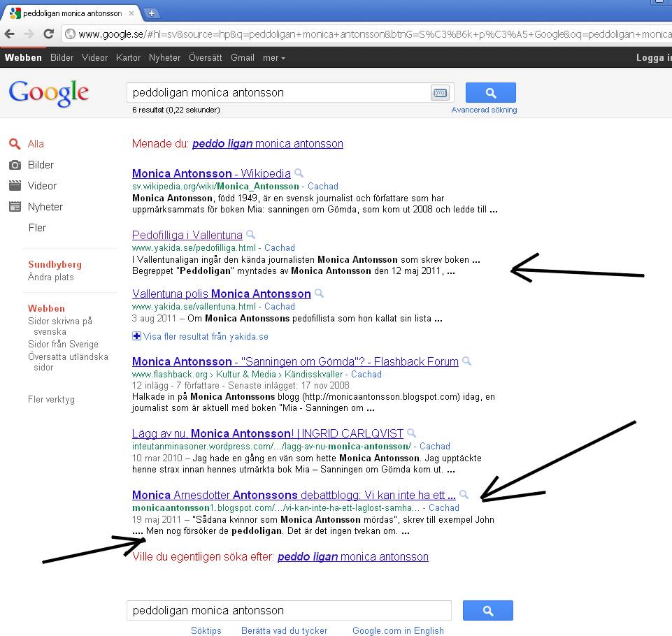The height and width of the screenshot is (636, 672).
Task: Open Cachad link for the blogspot result
Action: (444, 507)
